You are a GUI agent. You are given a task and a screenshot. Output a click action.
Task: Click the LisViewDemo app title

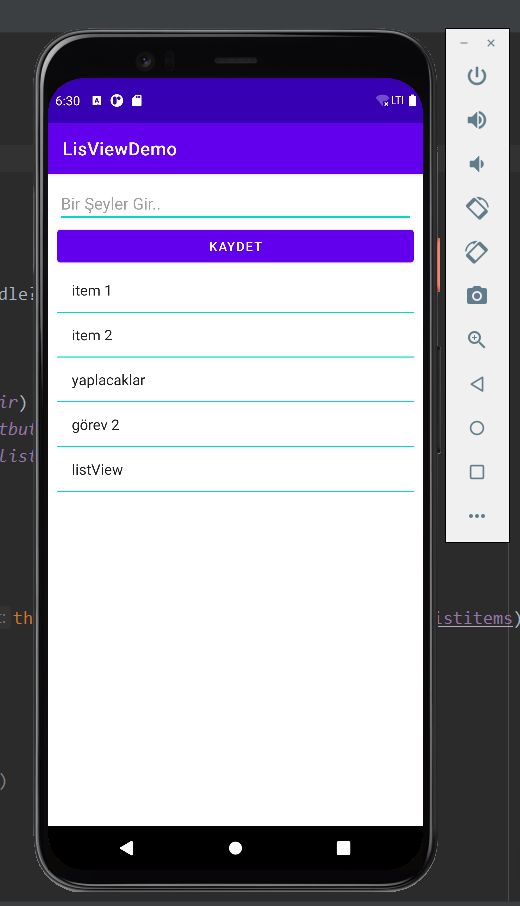(x=120, y=149)
